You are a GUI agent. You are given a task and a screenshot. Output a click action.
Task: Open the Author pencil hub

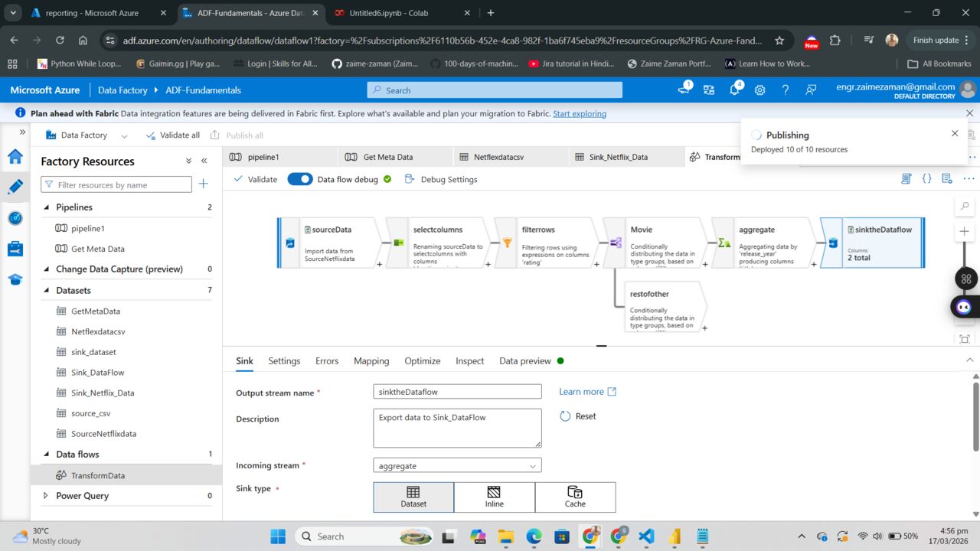[x=15, y=187]
